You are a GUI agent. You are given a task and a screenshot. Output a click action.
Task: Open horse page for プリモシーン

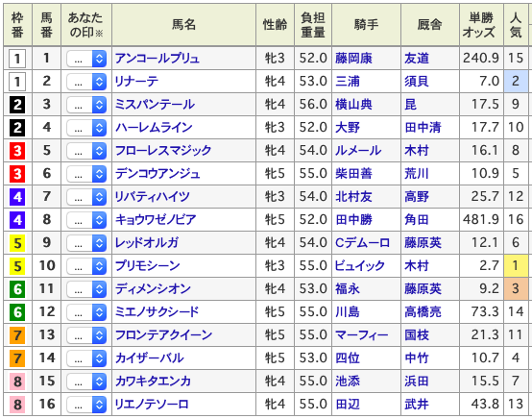(x=148, y=266)
